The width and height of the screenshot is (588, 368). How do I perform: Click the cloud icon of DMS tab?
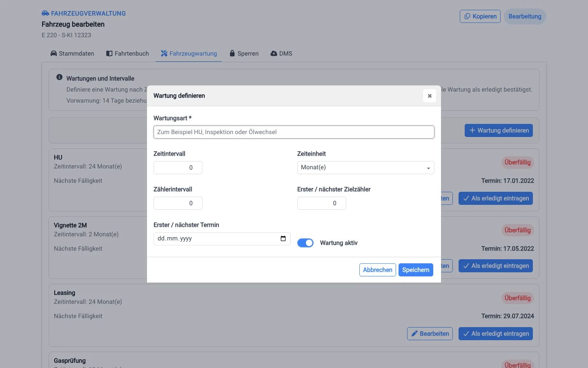click(x=274, y=54)
